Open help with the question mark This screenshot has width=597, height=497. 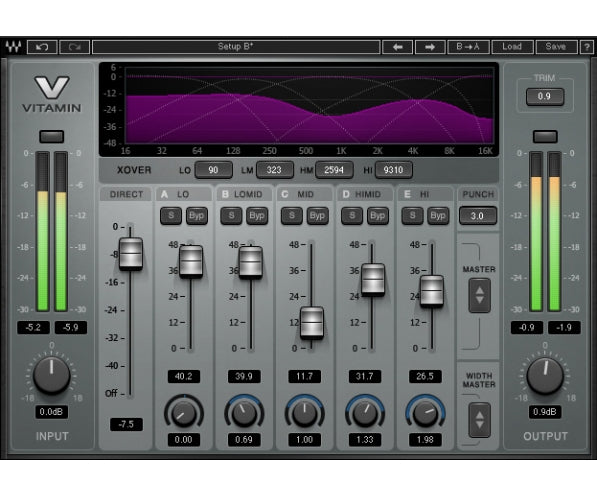(587, 47)
